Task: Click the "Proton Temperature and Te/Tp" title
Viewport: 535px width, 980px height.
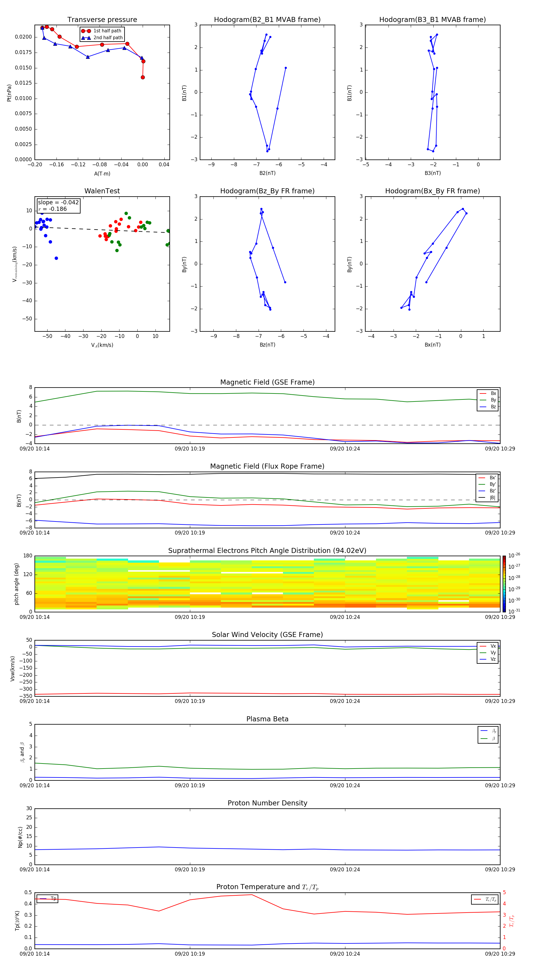Action: click(267, 887)
